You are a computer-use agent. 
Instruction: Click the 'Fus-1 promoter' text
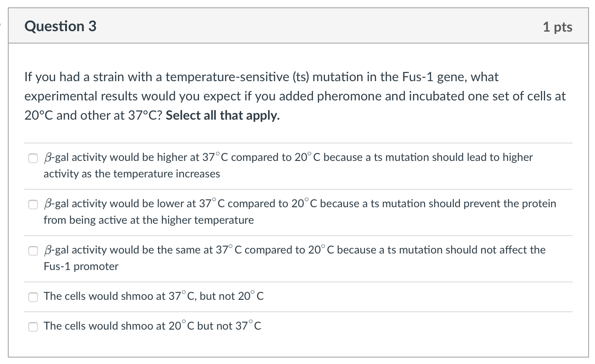point(80,266)
